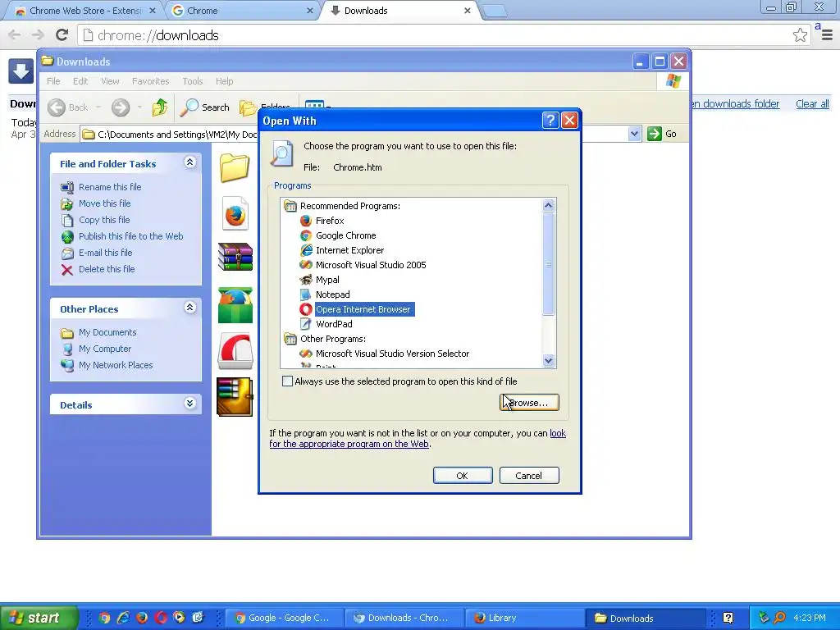The width and height of the screenshot is (840, 630).
Task: Open the Tools menu in Downloads explorer
Action: coord(192,81)
